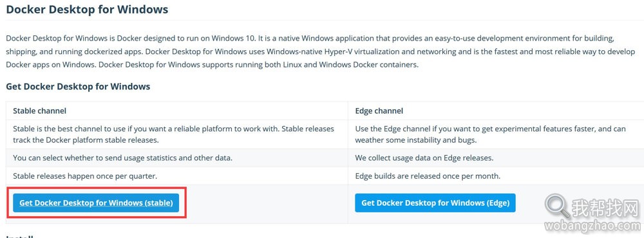Image resolution: width=644 pixels, height=238 pixels.
Task: Click 'Stable releases happen once per quarter.' cell
Action: click(x=176, y=176)
